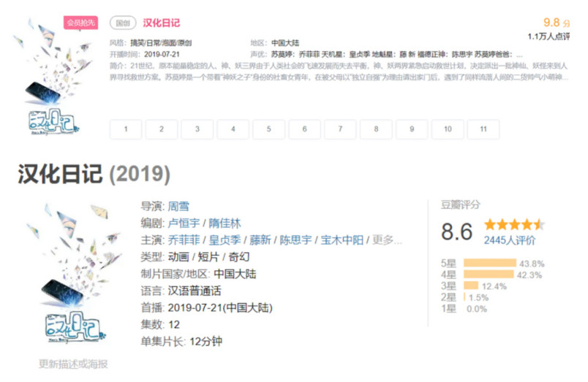Open the Douban 汉化日记 poster thumbnail
588x382 pixels.
click(x=73, y=273)
